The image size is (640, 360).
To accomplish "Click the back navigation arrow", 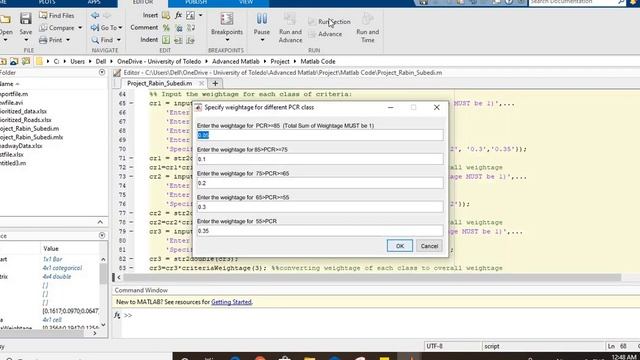I will [95, 16].
